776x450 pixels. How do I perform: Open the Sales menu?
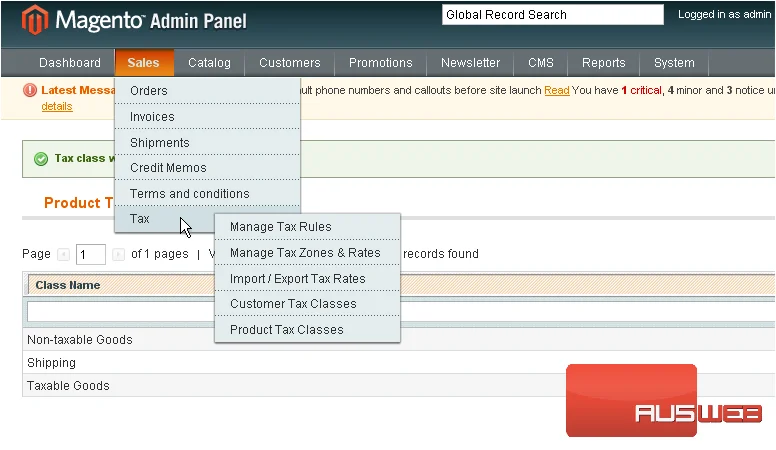coord(144,63)
